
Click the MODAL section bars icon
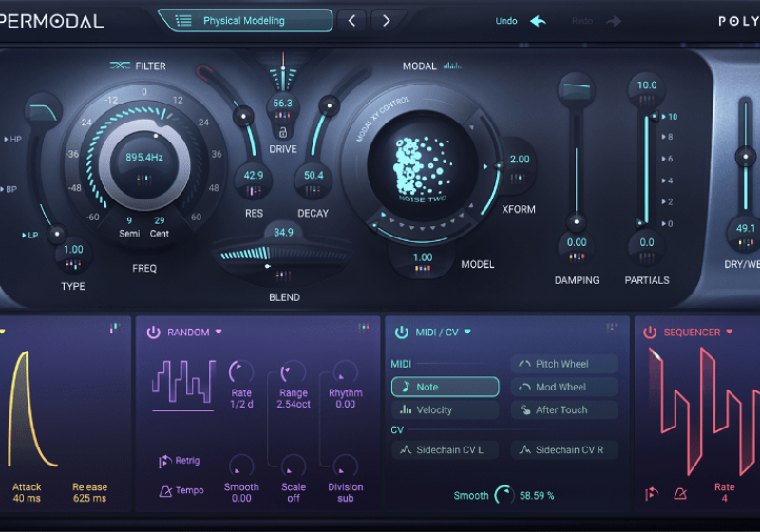pos(451,66)
